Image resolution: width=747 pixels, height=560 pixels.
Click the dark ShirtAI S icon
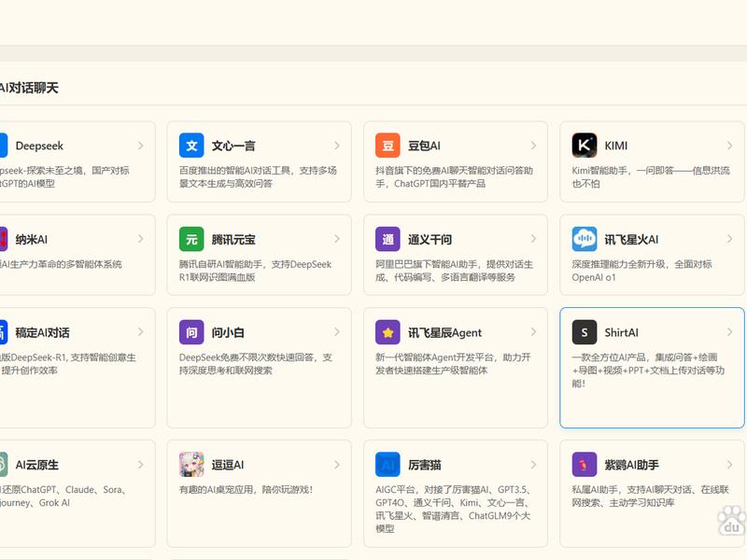coord(585,332)
